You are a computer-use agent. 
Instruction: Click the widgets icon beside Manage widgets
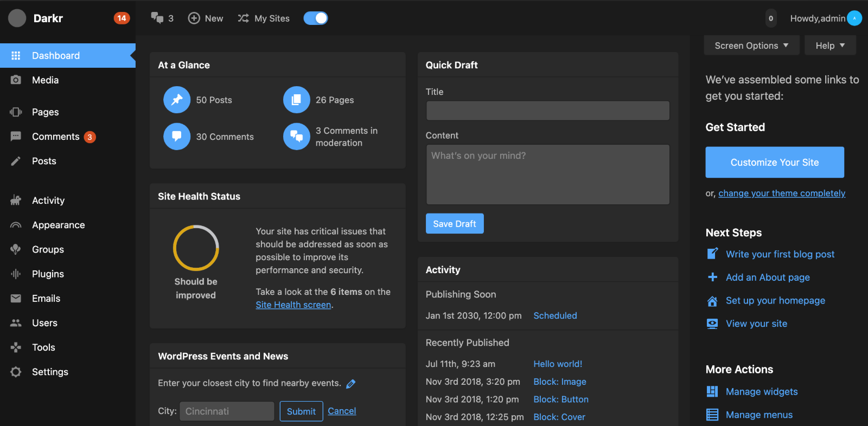pyautogui.click(x=712, y=391)
